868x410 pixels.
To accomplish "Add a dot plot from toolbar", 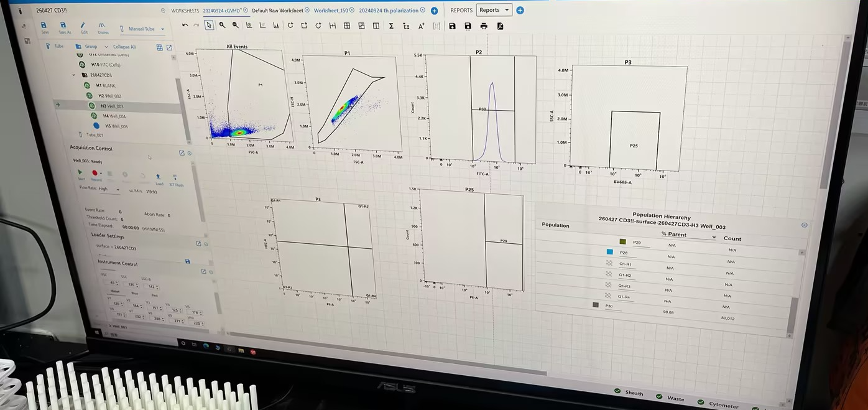I will tap(262, 26).
